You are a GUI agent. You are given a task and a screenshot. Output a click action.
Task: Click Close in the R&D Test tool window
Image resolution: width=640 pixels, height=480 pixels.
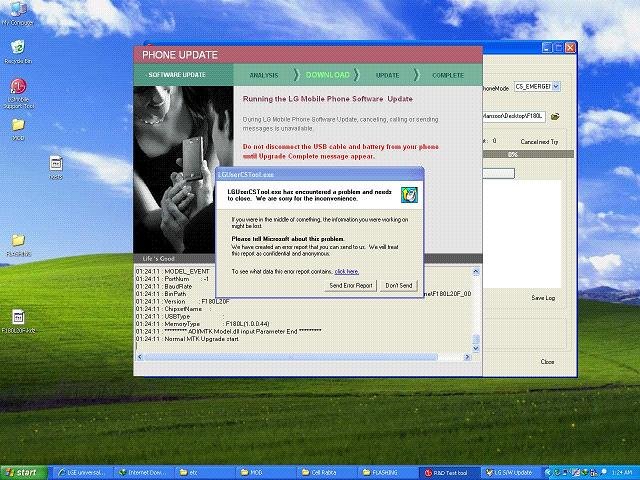click(547, 362)
